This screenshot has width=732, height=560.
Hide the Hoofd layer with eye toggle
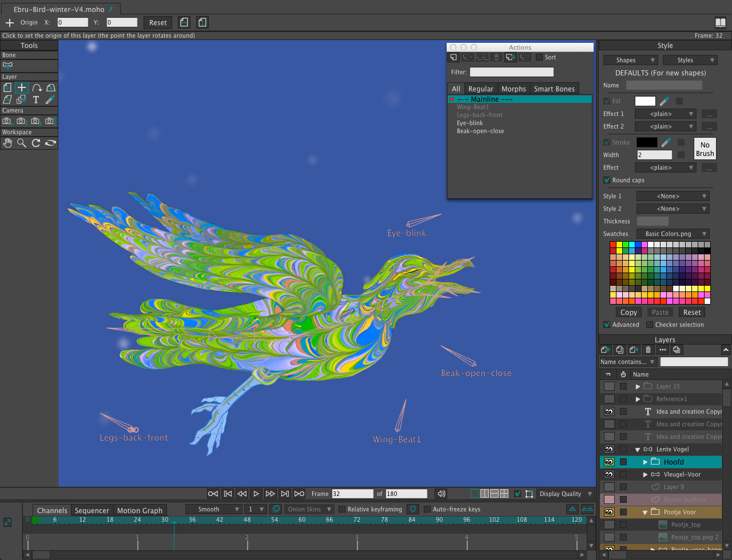(x=609, y=462)
